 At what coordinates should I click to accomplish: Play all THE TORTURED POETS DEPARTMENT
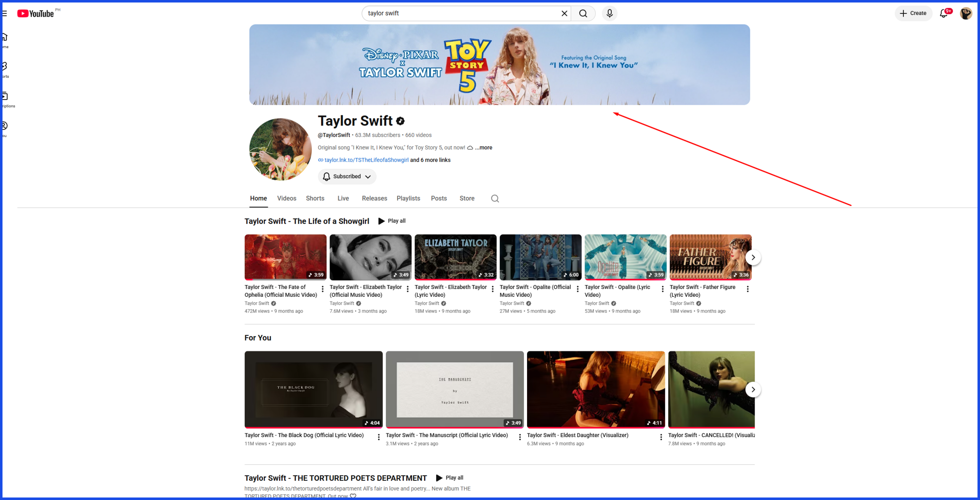coord(450,478)
